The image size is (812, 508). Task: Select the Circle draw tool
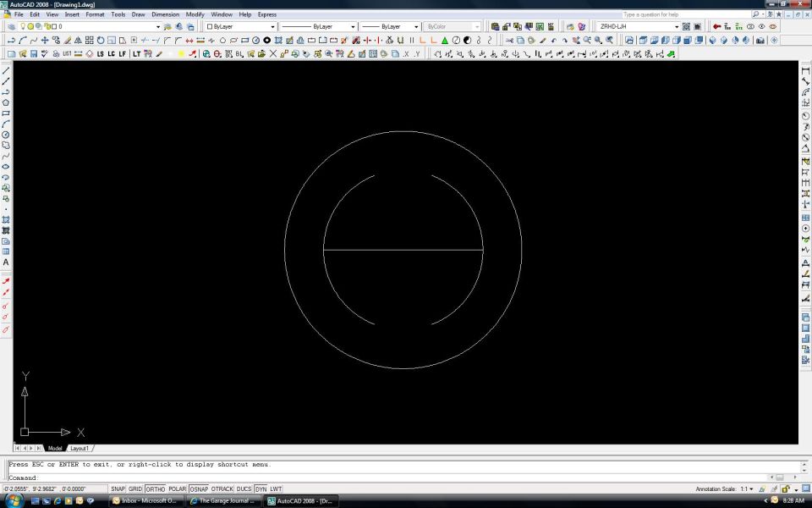click(x=6, y=135)
